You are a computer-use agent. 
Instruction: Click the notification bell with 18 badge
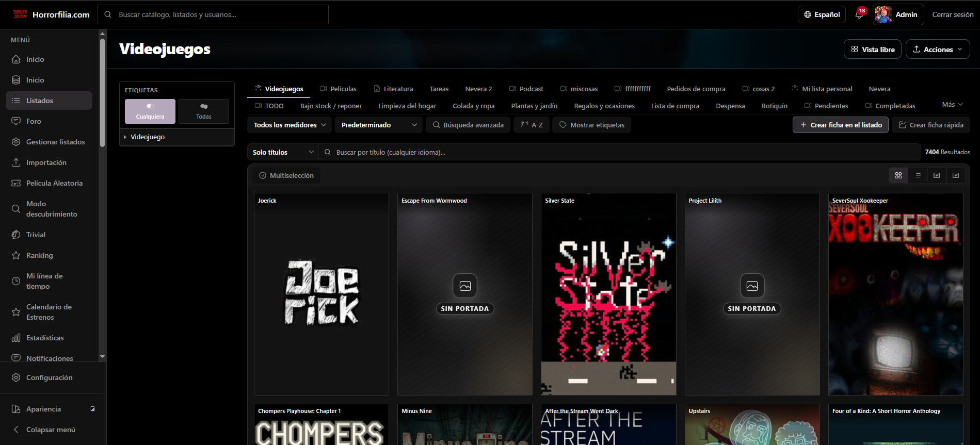[x=859, y=14]
